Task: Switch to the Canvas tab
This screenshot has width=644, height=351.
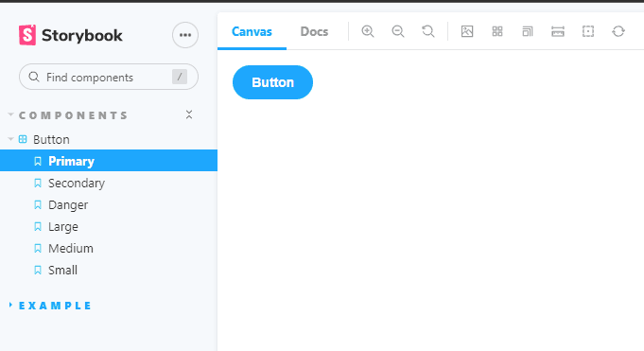Action: (252, 31)
